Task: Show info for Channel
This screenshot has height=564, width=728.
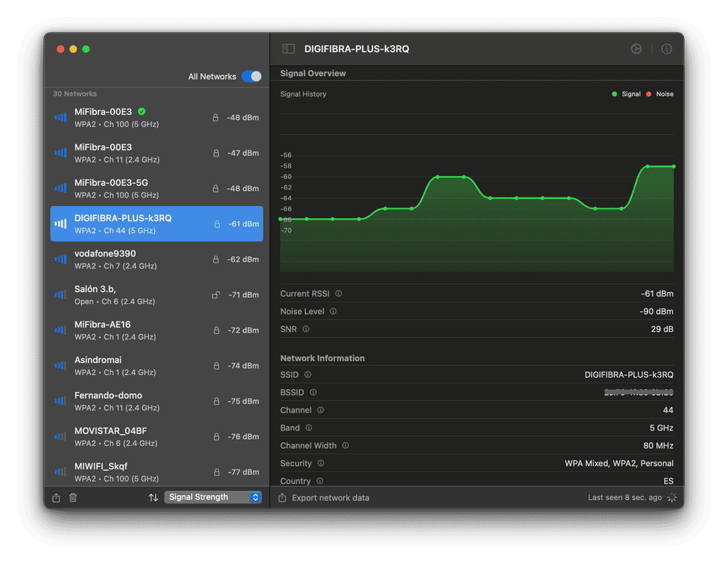Action: pos(321,410)
